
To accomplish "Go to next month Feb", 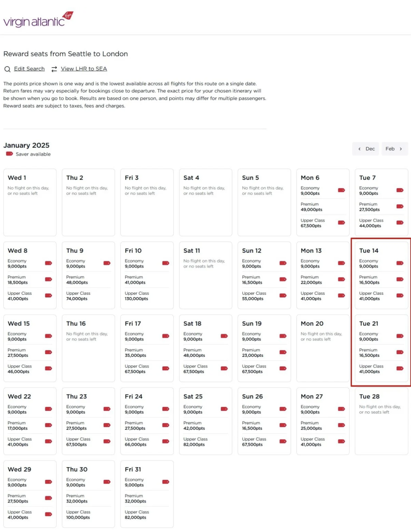I will point(394,149).
